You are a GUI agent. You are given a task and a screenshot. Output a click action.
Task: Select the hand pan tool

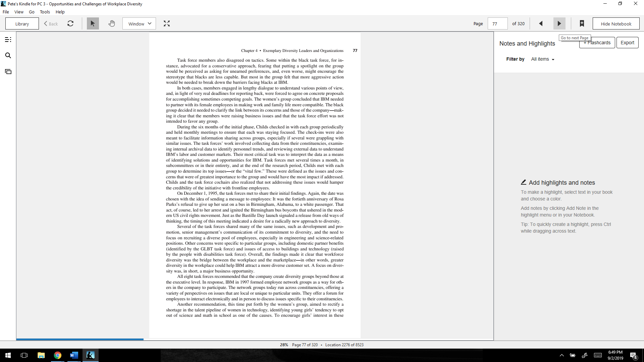[112, 23]
